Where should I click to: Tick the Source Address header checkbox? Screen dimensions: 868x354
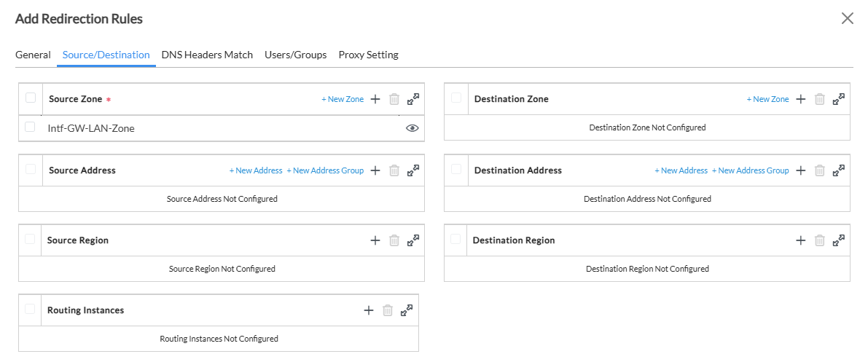pos(30,170)
